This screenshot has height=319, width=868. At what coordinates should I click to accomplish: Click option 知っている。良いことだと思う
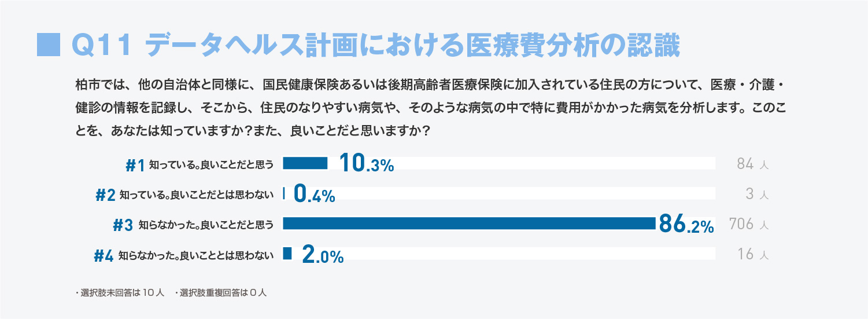(x=211, y=165)
